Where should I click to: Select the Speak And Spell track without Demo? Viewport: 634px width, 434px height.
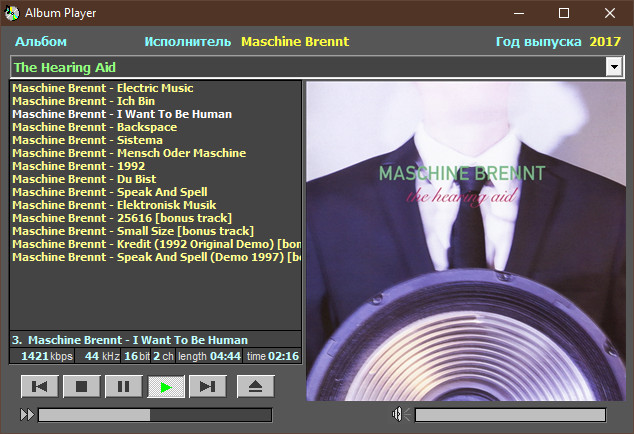pos(110,192)
